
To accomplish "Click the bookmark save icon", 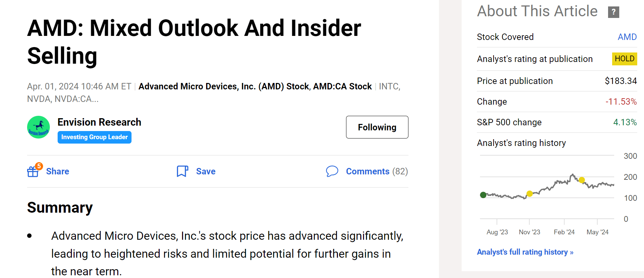I will pyautogui.click(x=182, y=171).
